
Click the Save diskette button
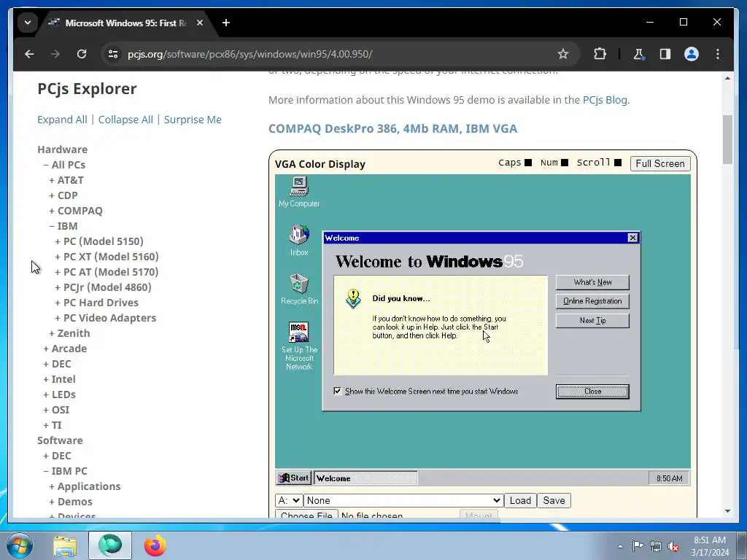coord(554,500)
